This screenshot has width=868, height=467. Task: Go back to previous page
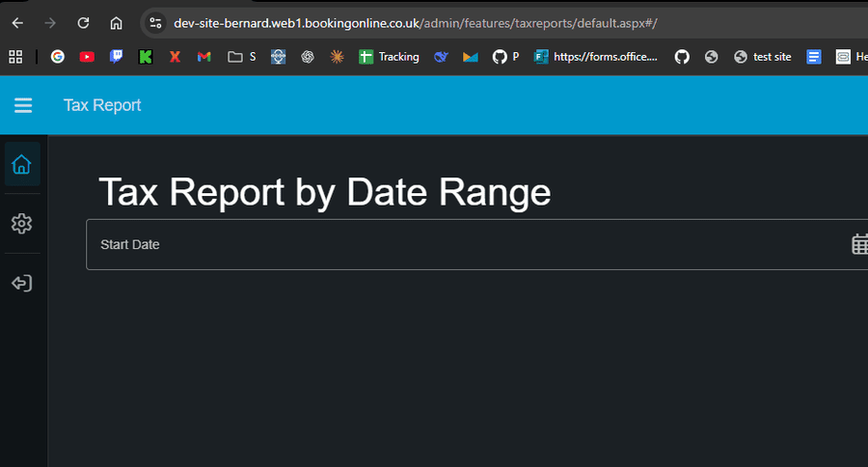point(17,23)
